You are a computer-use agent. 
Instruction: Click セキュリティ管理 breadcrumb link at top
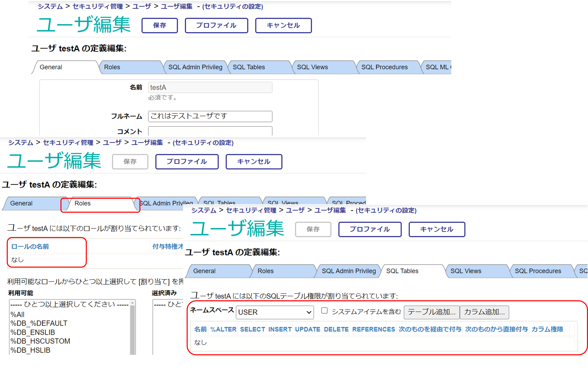coord(97,6)
